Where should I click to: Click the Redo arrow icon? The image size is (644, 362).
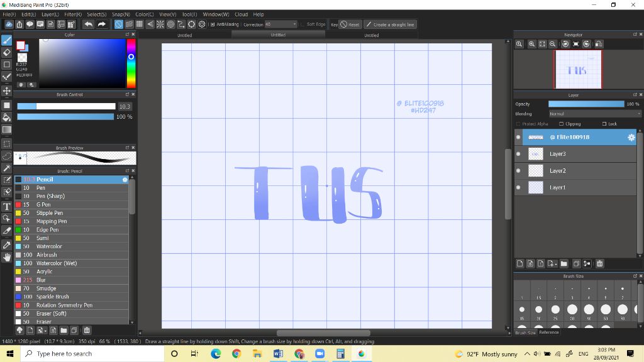point(102,25)
